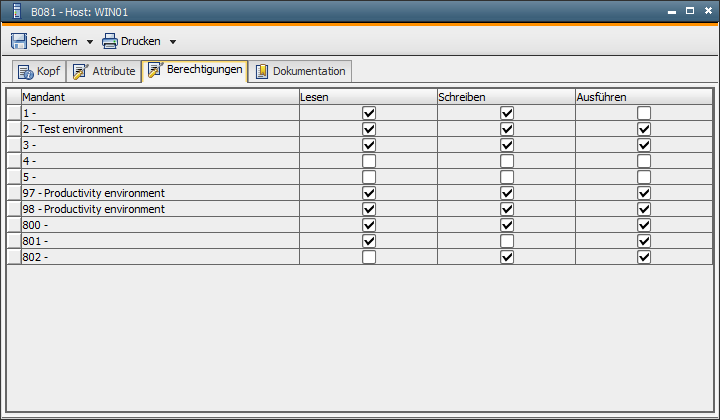
Task: Click the Speichern button label
Action: click(x=54, y=41)
